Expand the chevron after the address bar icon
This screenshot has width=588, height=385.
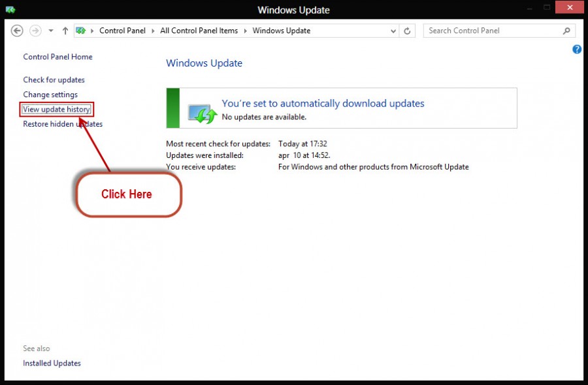pyautogui.click(x=92, y=31)
